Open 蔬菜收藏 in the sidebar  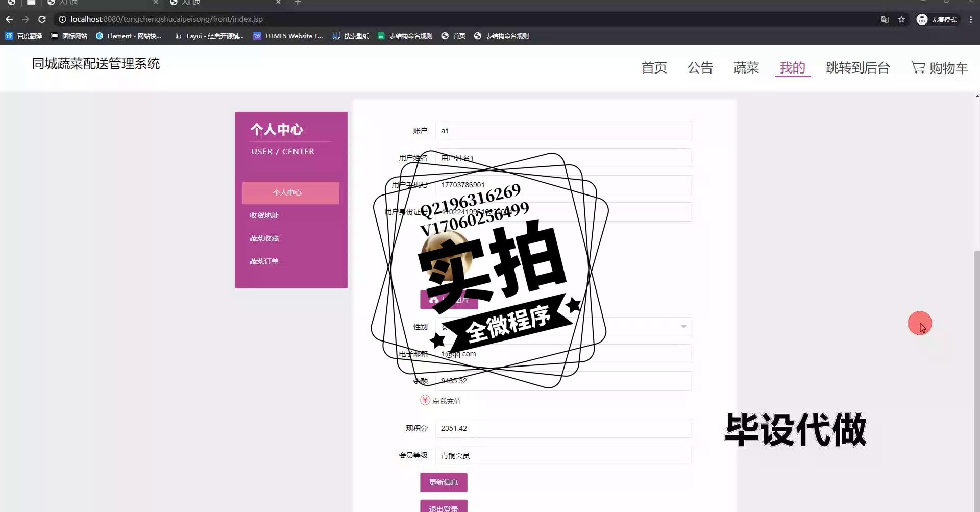tap(264, 238)
